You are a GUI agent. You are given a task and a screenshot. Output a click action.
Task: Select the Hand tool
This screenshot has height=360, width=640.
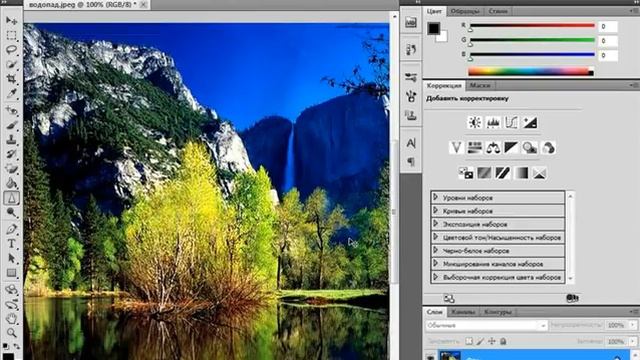pyautogui.click(x=11, y=318)
